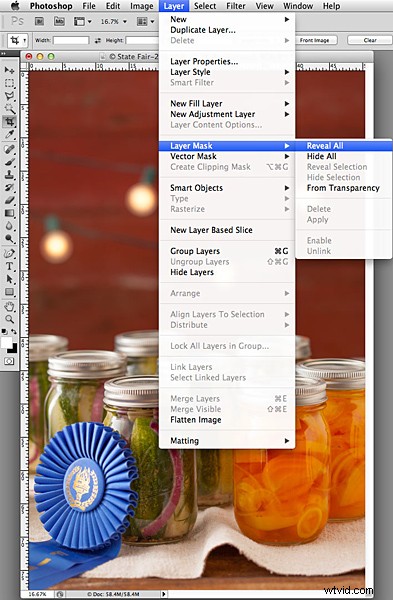The width and height of the screenshot is (393, 600).
Task: Reset default foreground and background colors
Action: pos(5,332)
